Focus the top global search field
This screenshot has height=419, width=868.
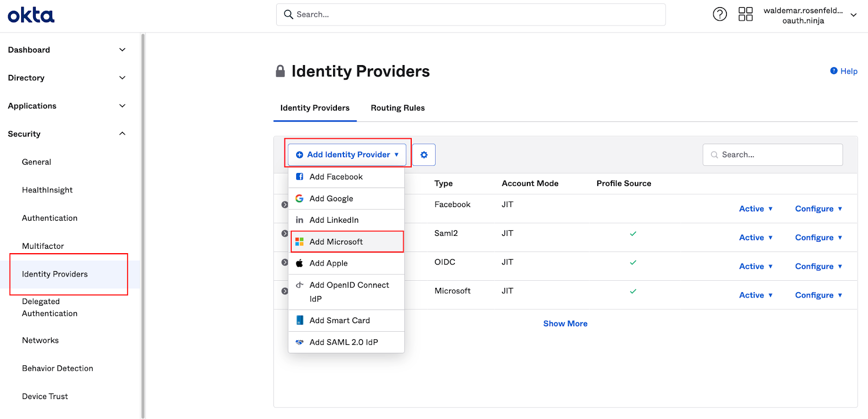click(471, 15)
